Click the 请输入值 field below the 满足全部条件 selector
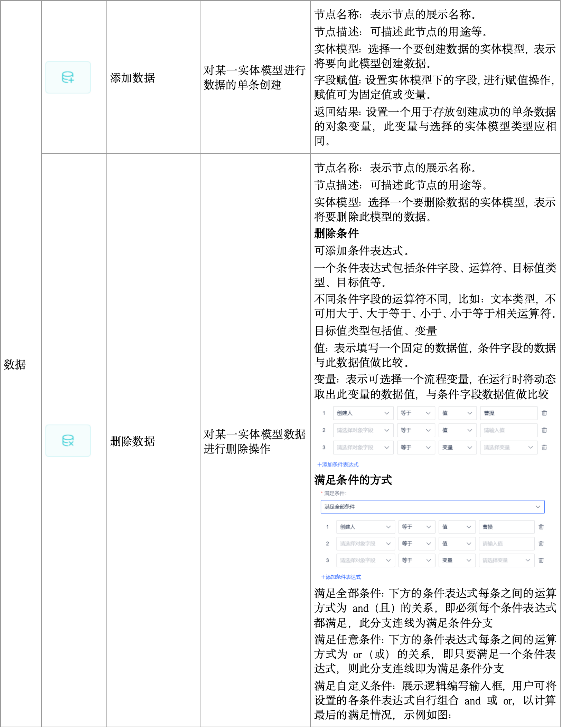Viewport: 562px width, 728px height. tap(507, 544)
